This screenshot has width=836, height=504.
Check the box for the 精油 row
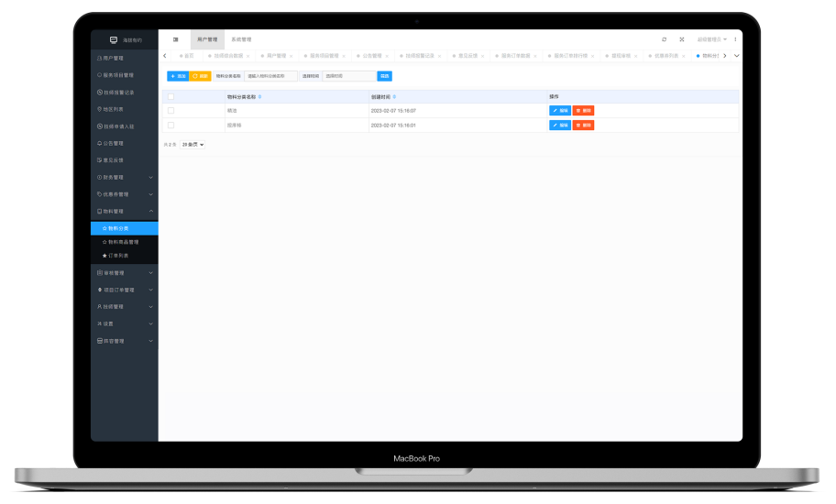pyautogui.click(x=170, y=110)
